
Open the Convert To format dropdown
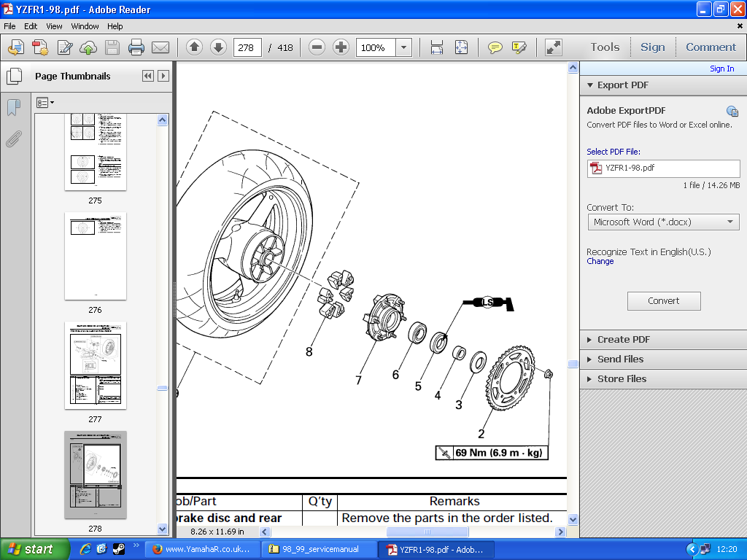663,222
